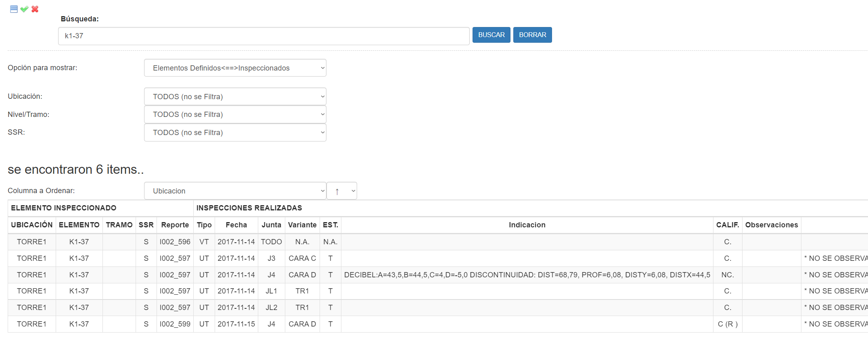Click report I002_599 in last row
The image size is (868, 337).
(175, 324)
